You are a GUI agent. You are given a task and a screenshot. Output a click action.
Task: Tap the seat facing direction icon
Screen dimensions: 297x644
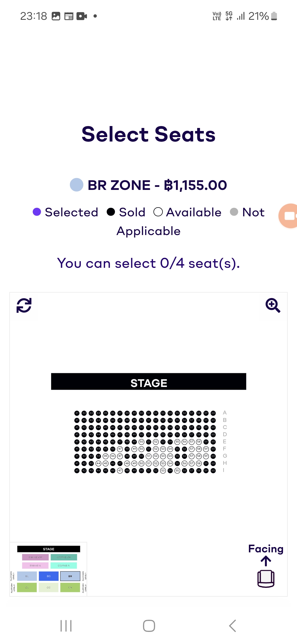pyautogui.click(x=266, y=571)
